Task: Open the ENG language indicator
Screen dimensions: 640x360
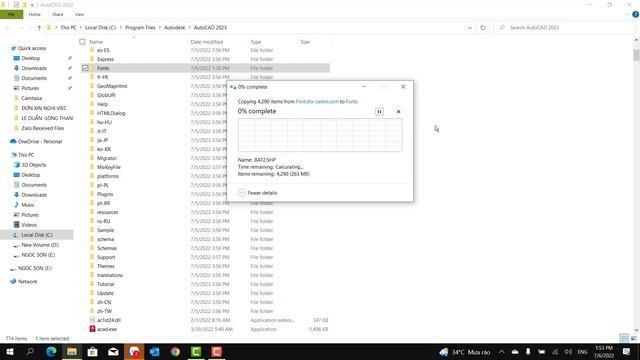Action: click(582, 352)
